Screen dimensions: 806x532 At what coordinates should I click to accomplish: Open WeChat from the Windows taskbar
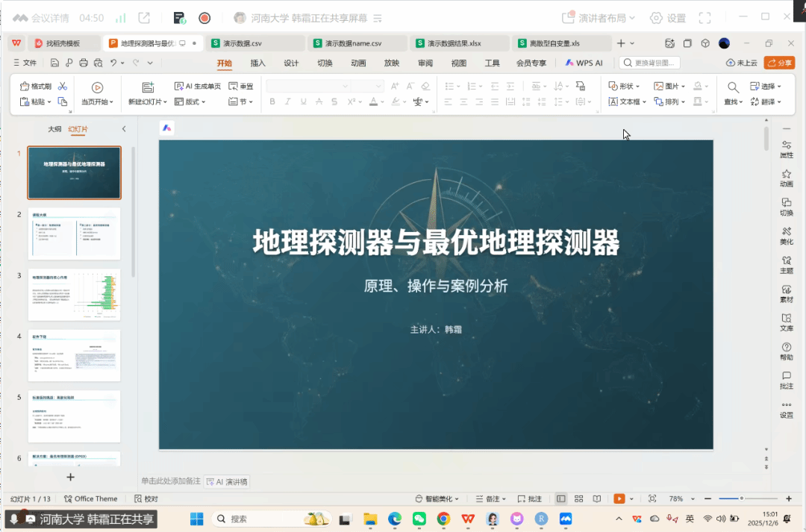point(419,519)
